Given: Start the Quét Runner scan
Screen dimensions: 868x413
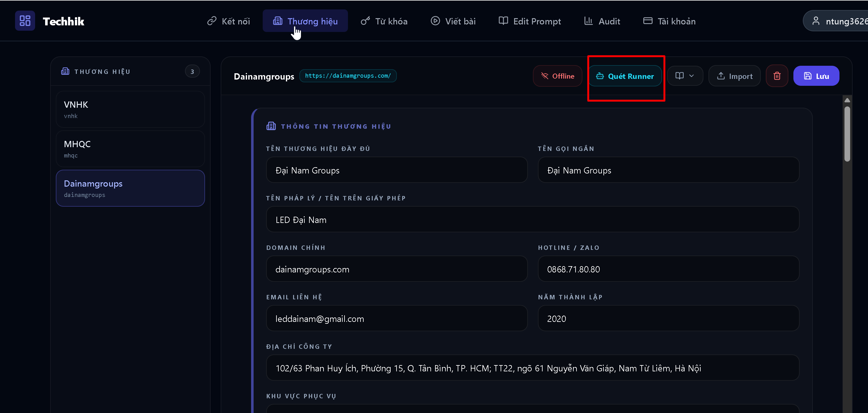Looking at the screenshot, I should [x=625, y=76].
